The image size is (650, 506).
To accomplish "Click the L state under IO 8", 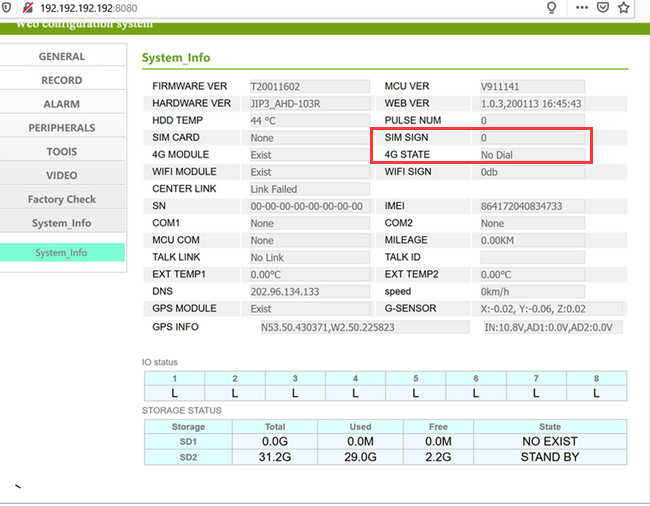I will point(596,393).
